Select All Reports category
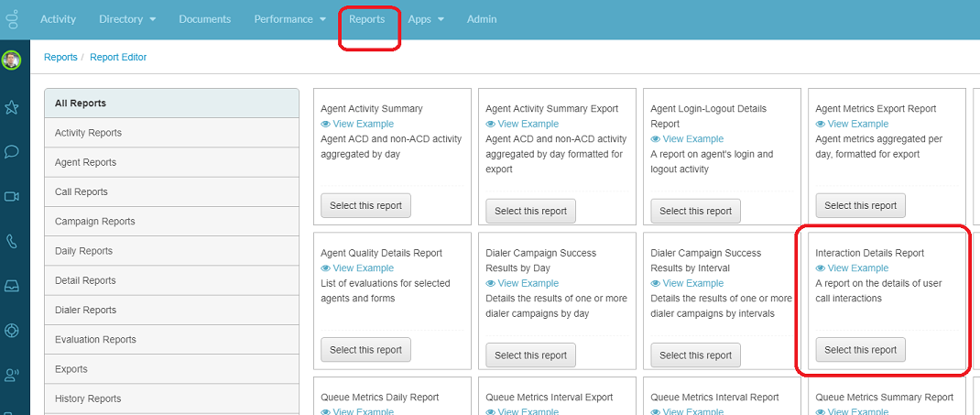 pos(172,104)
